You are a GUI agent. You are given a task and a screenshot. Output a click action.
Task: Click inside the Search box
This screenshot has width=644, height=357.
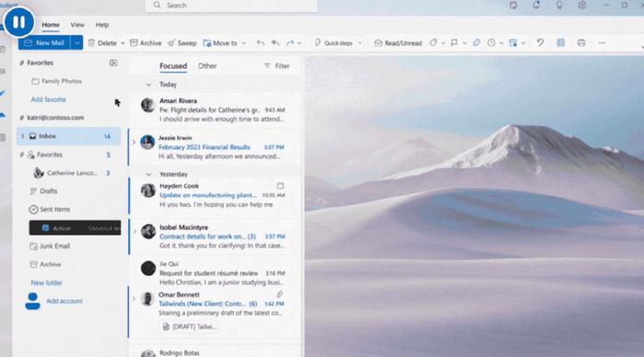[231, 6]
